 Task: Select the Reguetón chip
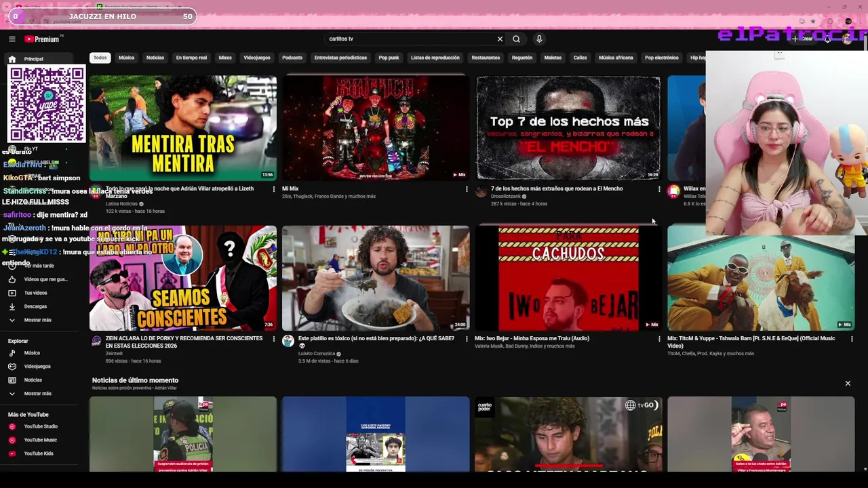point(522,58)
